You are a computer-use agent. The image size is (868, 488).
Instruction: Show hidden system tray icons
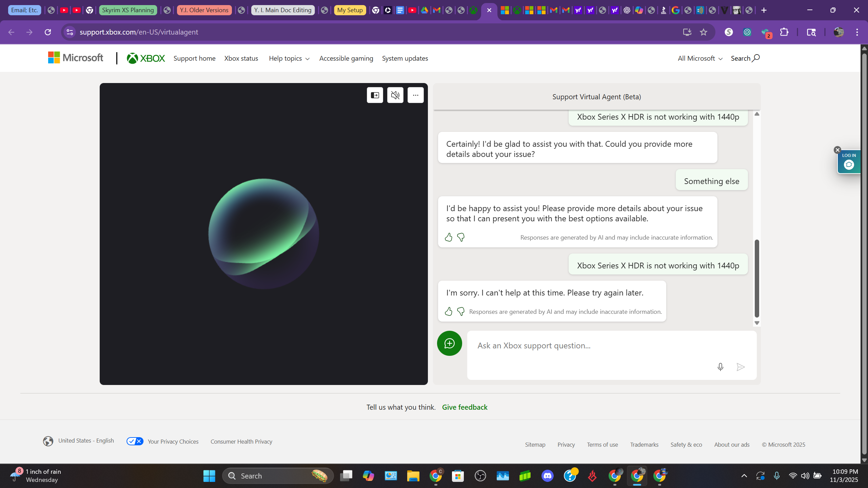[x=744, y=476]
